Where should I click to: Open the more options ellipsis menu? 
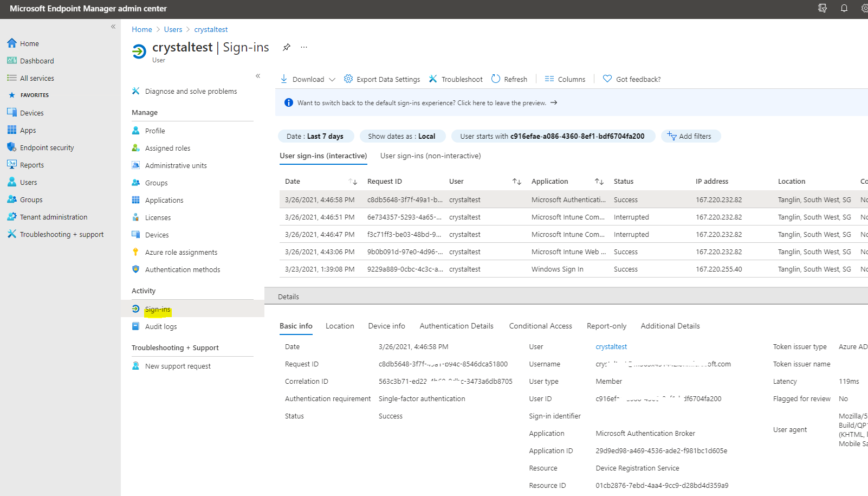[x=304, y=47]
